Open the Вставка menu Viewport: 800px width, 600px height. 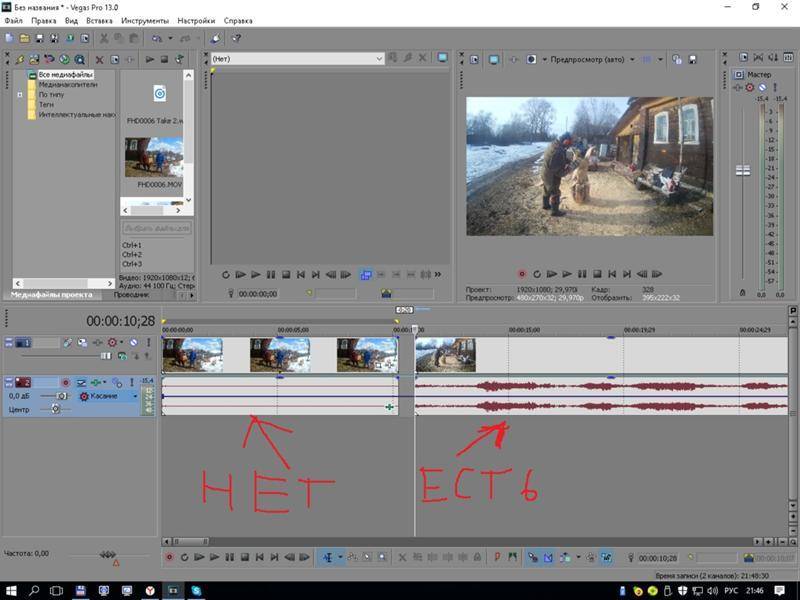pyautogui.click(x=99, y=21)
